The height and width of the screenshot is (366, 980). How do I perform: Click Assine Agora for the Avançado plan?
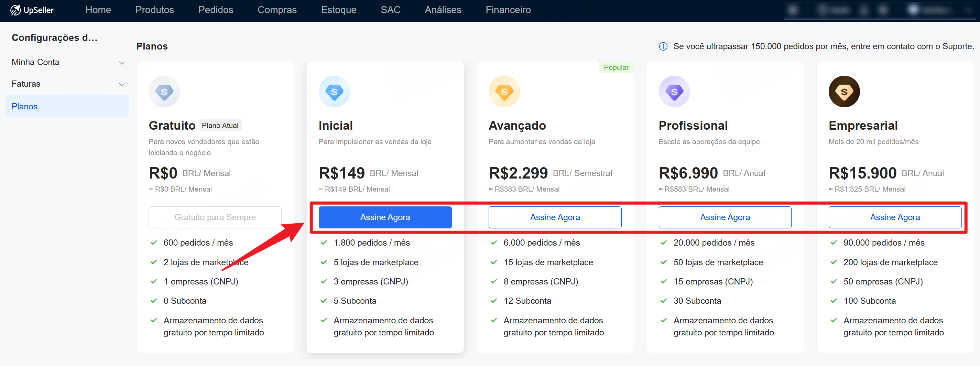point(555,217)
